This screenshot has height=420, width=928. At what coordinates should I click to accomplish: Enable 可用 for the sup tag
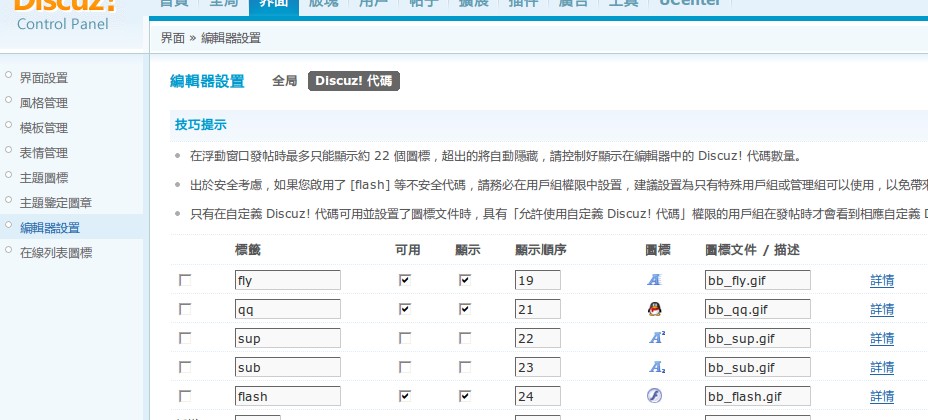tap(405, 338)
